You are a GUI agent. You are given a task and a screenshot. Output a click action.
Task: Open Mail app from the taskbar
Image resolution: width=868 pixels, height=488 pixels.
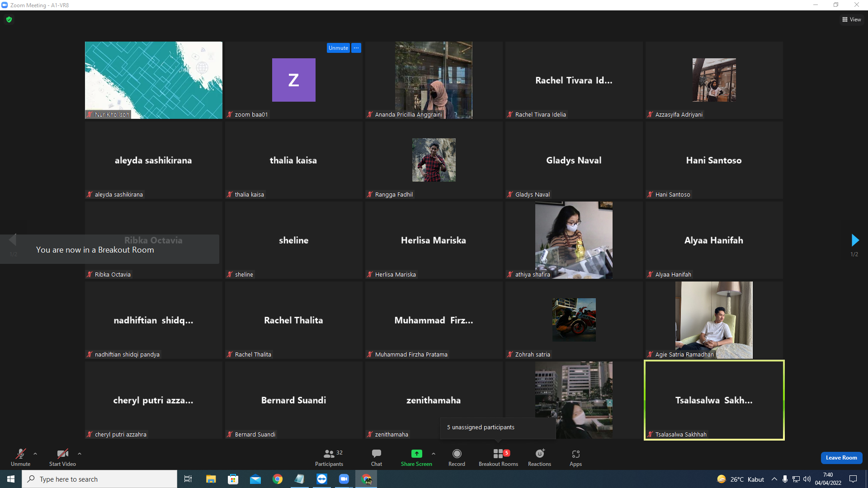click(x=255, y=479)
